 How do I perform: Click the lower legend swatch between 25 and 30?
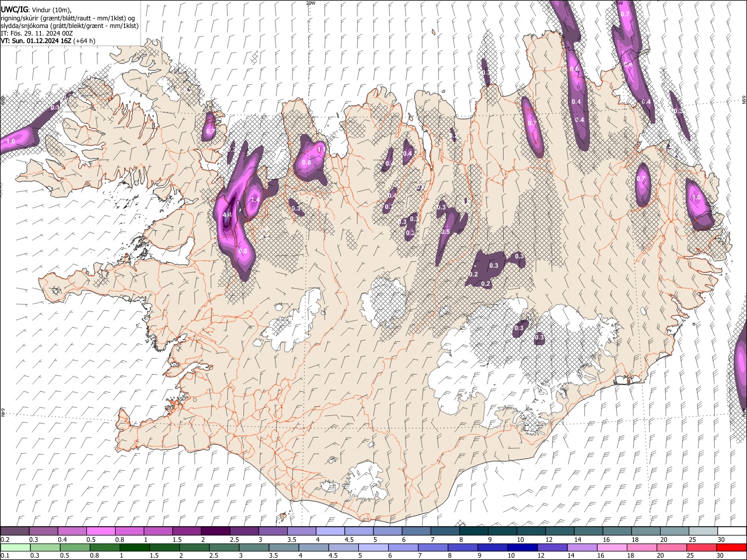click(x=701, y=547)
